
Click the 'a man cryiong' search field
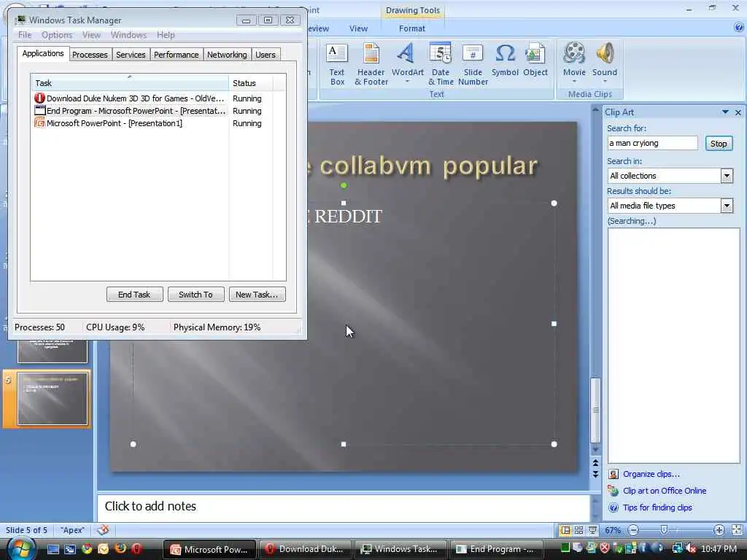pos(652,144)
